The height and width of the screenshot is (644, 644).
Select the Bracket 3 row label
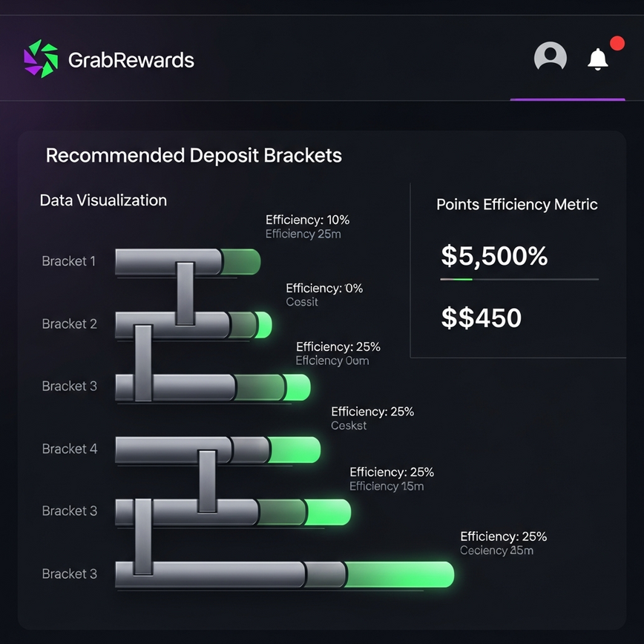pyautogui.click(x=69, y=386)
